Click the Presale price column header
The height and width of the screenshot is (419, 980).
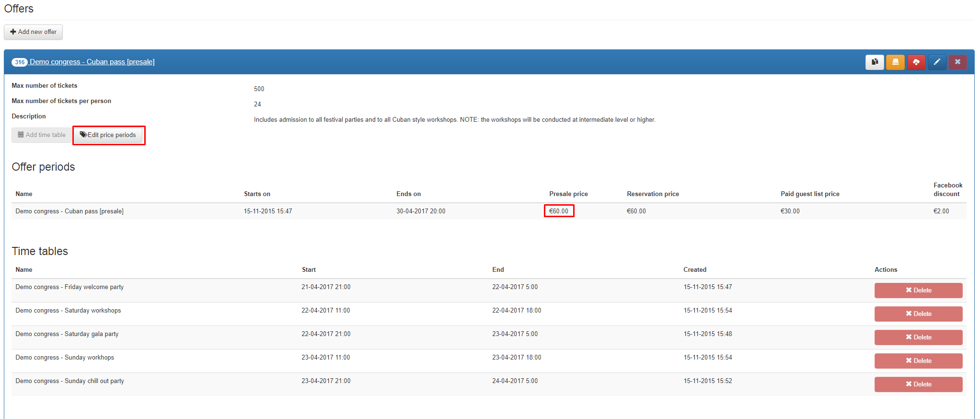pyautogui.click(x=568, y=194)
